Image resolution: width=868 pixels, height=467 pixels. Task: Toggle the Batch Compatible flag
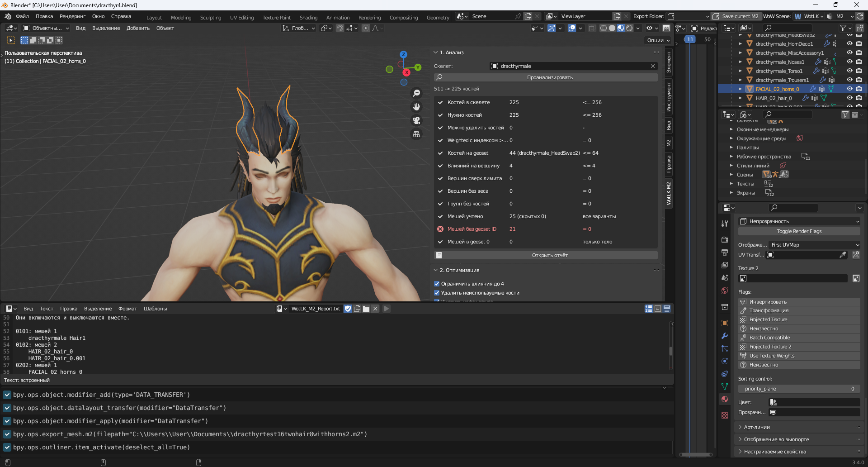click(x=799, y=338)
